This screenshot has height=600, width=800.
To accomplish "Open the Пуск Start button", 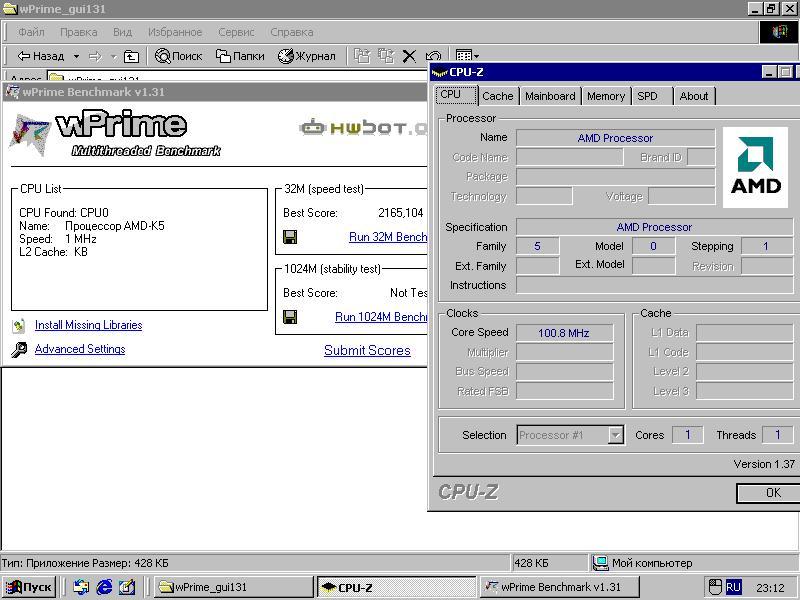I will [29, 587].
